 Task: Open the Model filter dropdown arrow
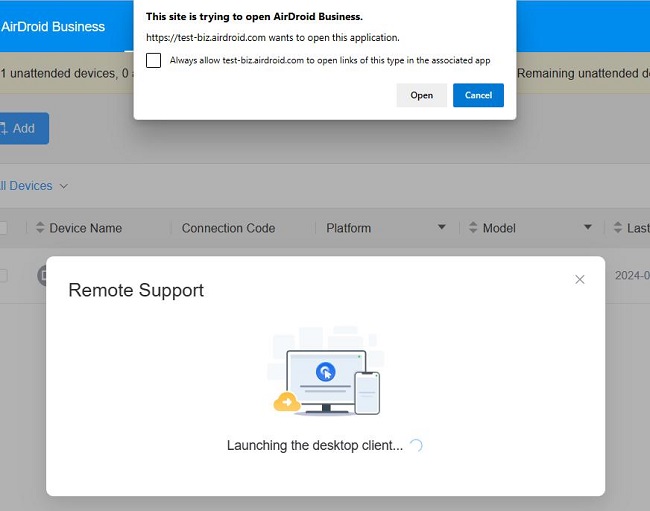587,227
